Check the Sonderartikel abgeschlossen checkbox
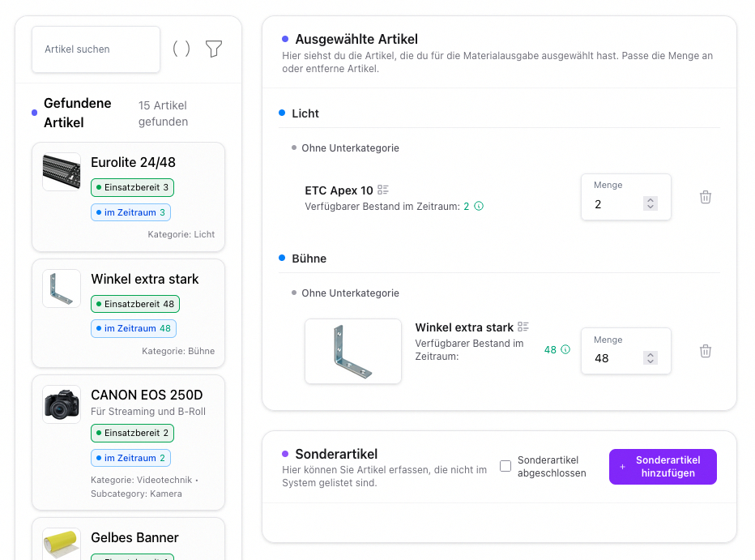This screenshot has height=560, width=755. point(505,466)
